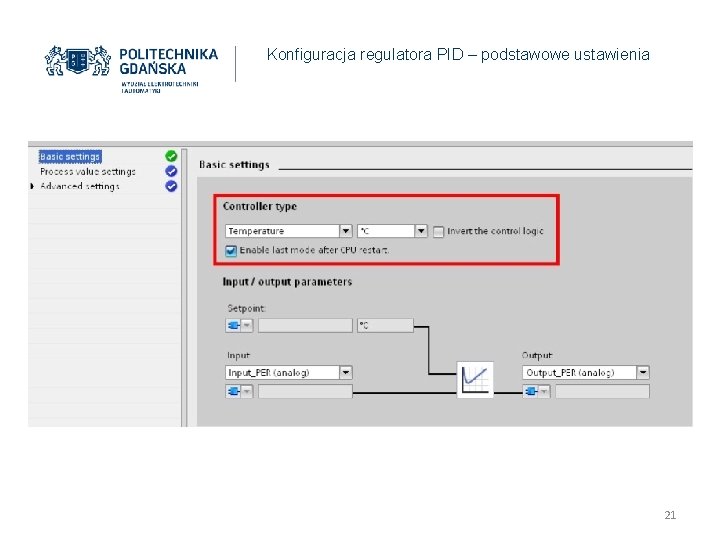
Task: Click the Input / output parameters heading
Action: click(x=287, y=282)
